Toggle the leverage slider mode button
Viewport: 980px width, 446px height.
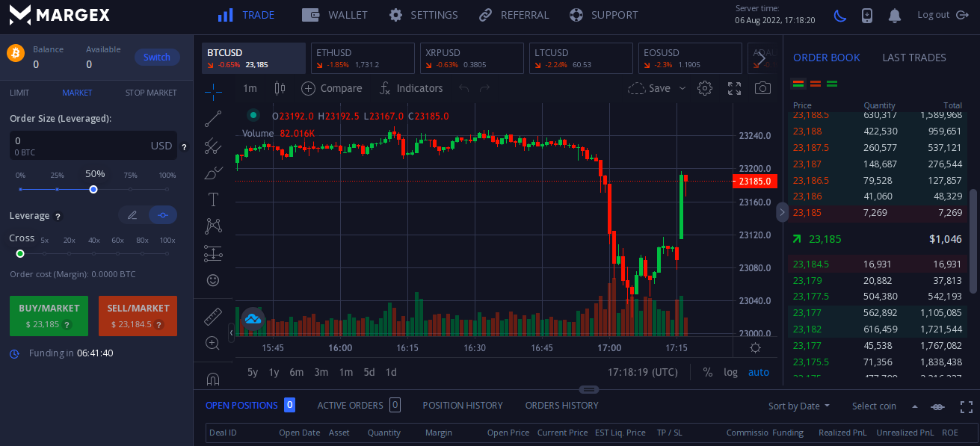click(x=163, y=215)
